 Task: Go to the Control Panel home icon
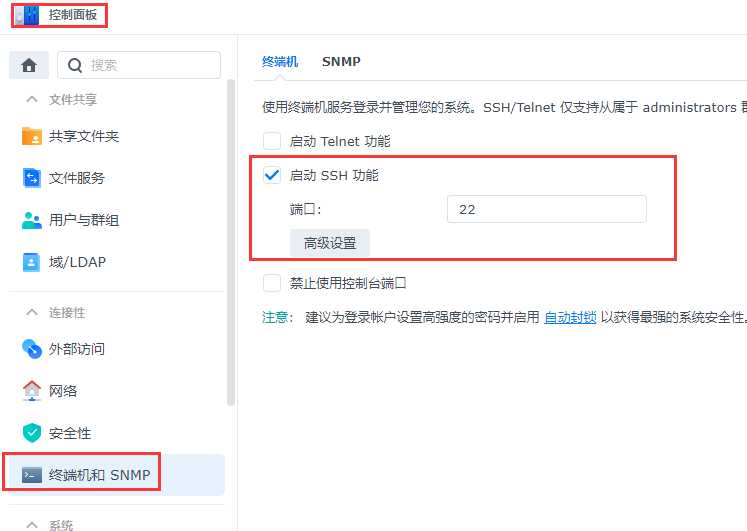(29, 65)
